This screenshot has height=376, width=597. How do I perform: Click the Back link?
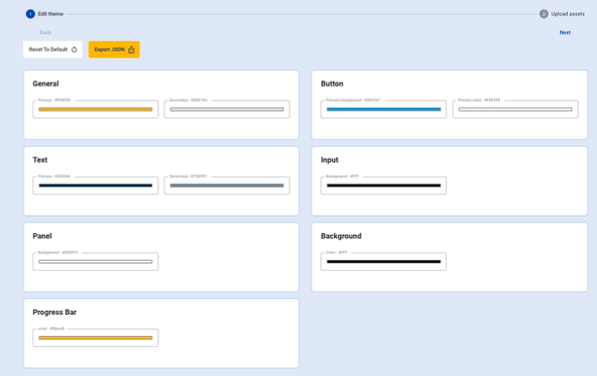point(45,33)
